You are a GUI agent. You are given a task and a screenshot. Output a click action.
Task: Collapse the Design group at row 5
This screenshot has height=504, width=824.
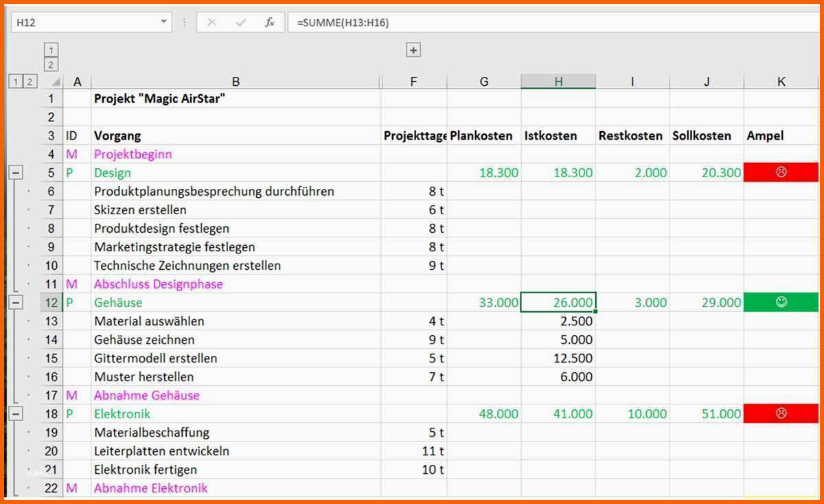(15, 173)
